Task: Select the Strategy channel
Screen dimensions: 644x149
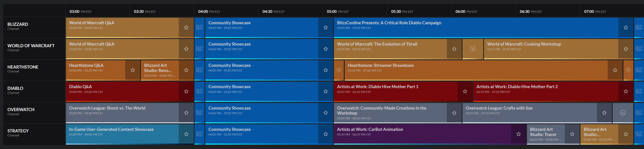Action: 34,134
